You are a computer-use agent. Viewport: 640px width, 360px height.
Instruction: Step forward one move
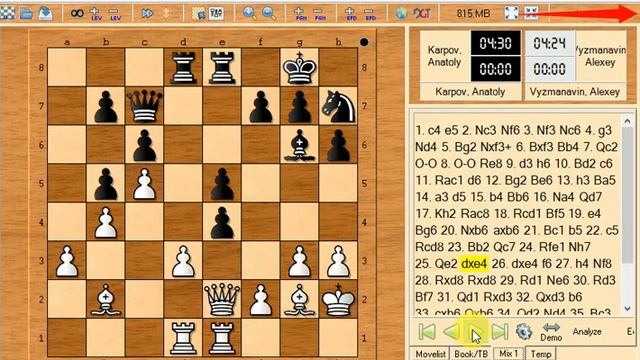coord(476,331)
